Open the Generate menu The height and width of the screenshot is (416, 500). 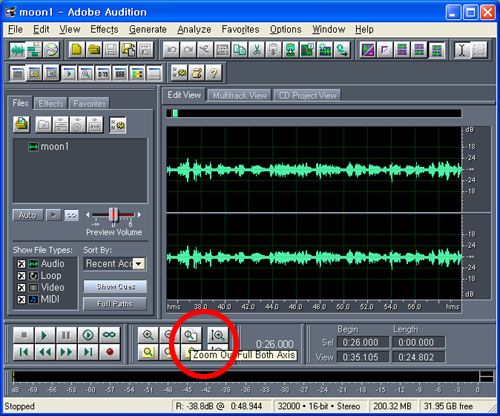[148, 29]
